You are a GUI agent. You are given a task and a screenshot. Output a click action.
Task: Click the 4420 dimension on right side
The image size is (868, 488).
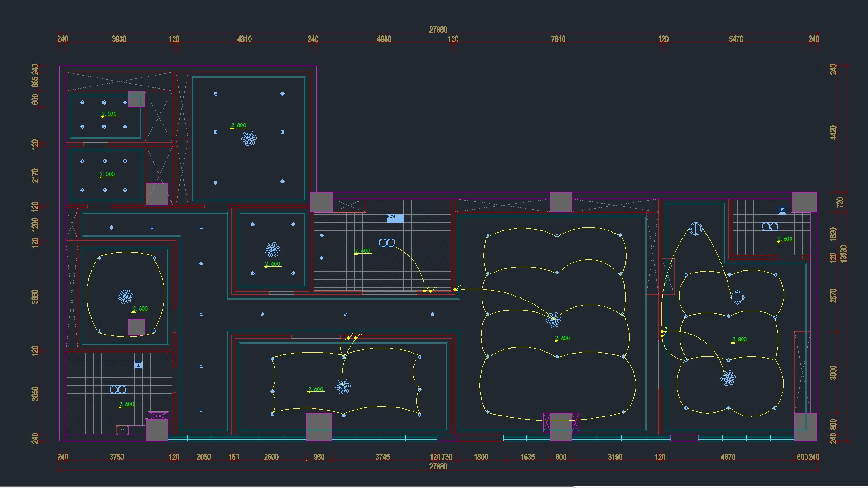[x=834, y=132]
